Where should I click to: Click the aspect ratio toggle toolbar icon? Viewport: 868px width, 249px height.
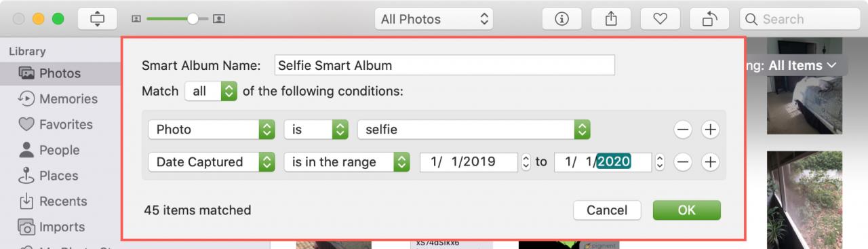pyautogui.click(x=97, y=20)
